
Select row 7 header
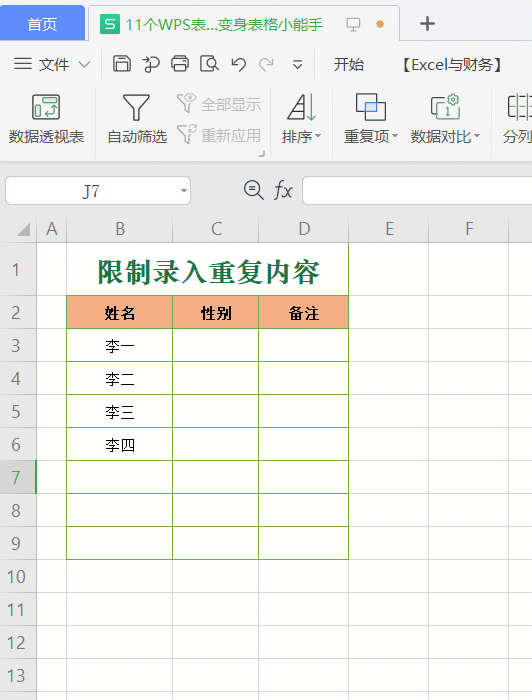(18, 477)
